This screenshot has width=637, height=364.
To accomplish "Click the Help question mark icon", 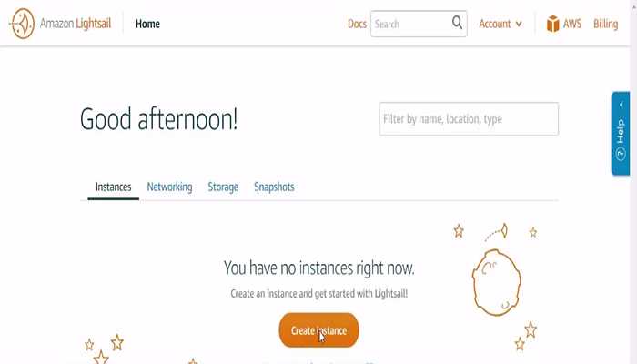I will click(621, 154).
